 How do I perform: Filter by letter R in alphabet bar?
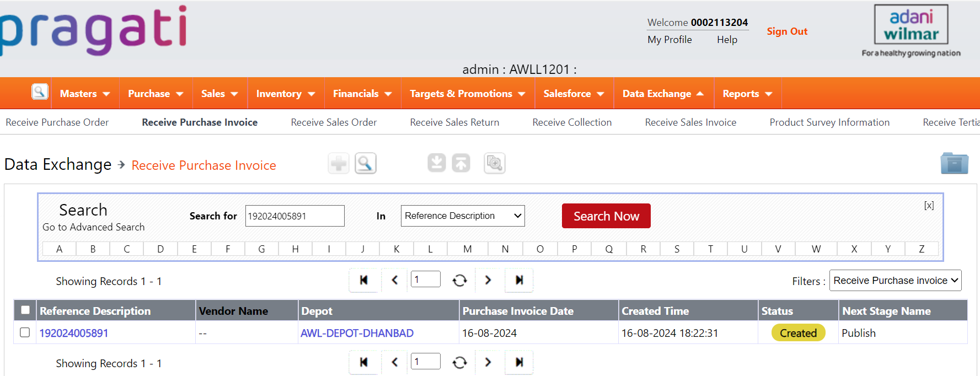click(643, 249)
